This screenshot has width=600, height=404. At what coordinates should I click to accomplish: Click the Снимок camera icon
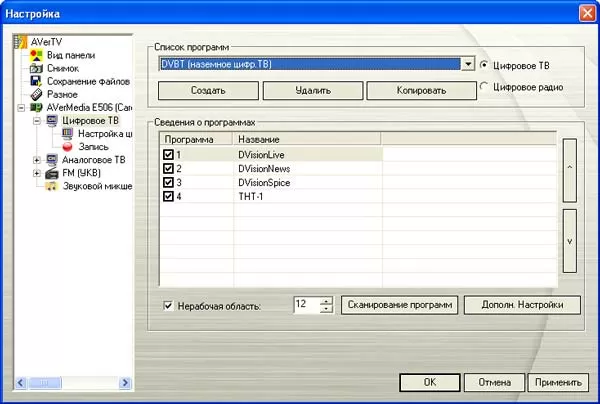tap(37, 68)
